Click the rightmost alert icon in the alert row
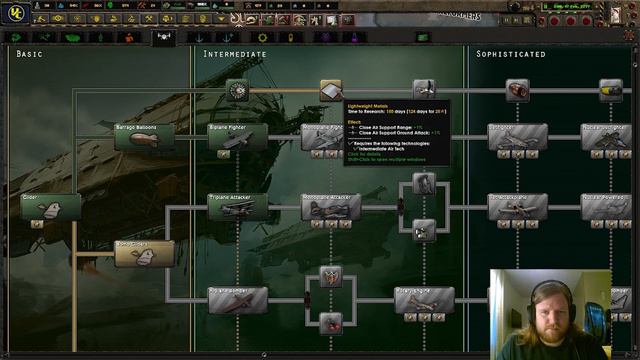This screenshot has width=640, height=360. pyautogui.click(x=348, y=19)
